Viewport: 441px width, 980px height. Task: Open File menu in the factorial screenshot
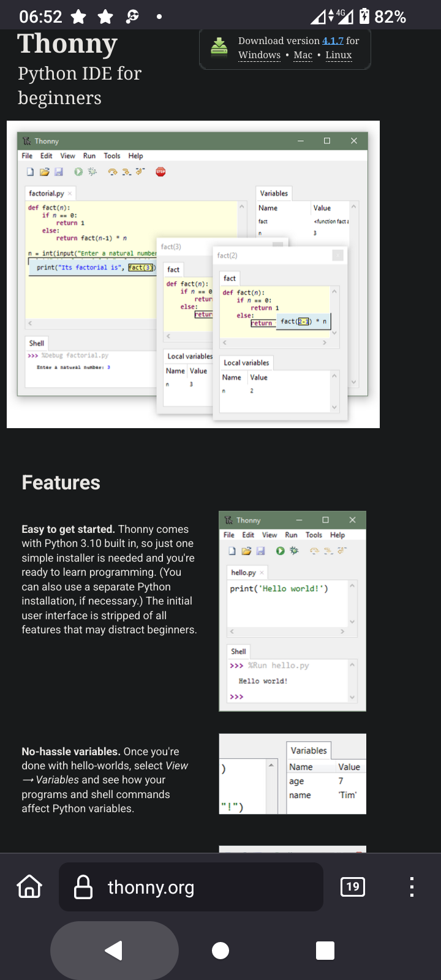click(27, 156)
